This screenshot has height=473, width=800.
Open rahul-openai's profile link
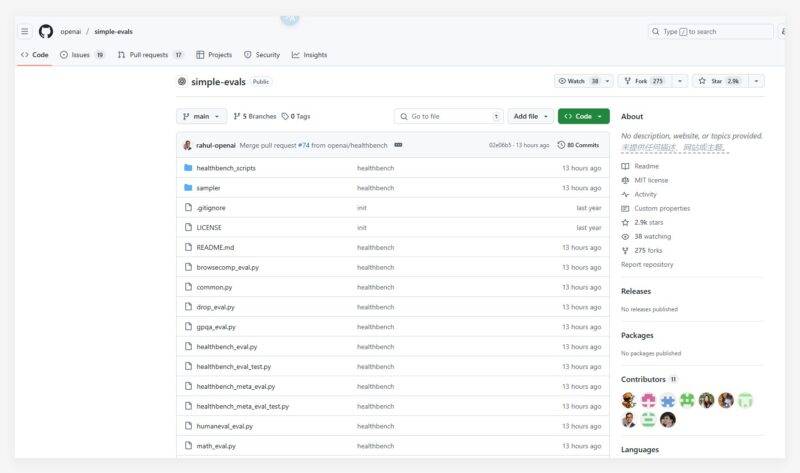point(216,145)
